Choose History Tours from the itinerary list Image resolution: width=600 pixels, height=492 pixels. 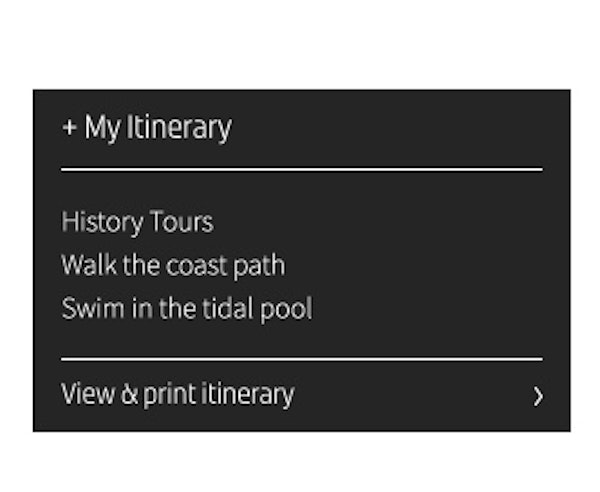coord(137,221)
